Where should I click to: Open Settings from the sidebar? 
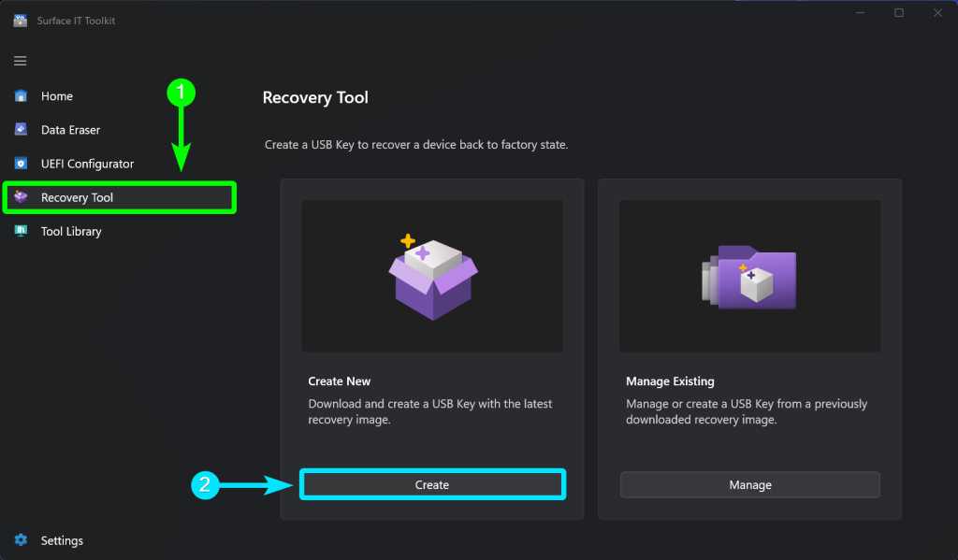[x=62, y=540]
